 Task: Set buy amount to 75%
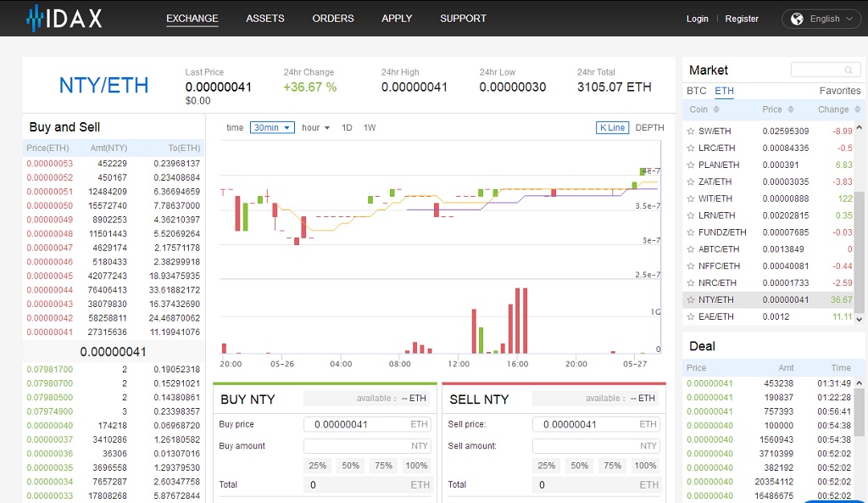pos(383,466)
